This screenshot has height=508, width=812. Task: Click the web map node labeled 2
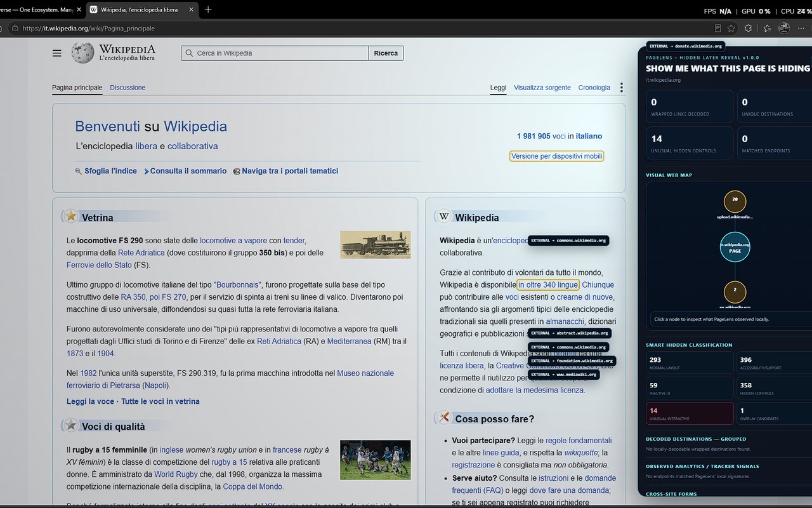pyautogui.click(x=735, y=292)
